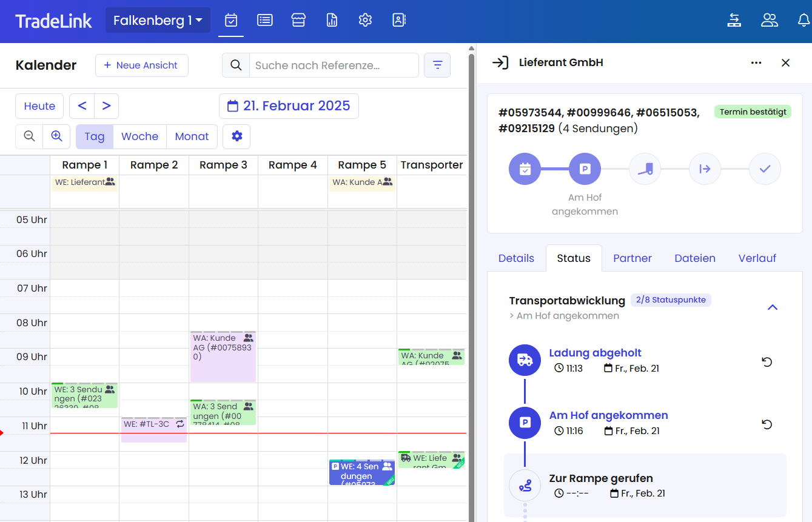
Task: Open the list view navigation icon
Action: 264,21
